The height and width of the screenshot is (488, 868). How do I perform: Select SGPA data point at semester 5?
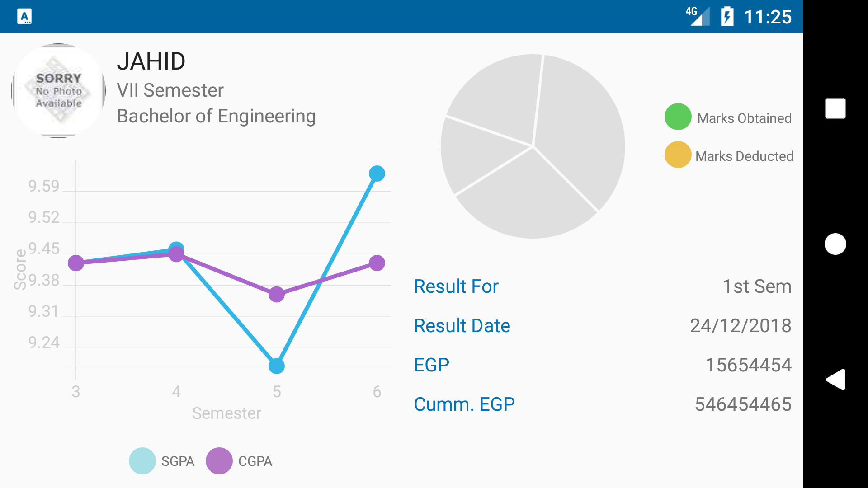277,366
